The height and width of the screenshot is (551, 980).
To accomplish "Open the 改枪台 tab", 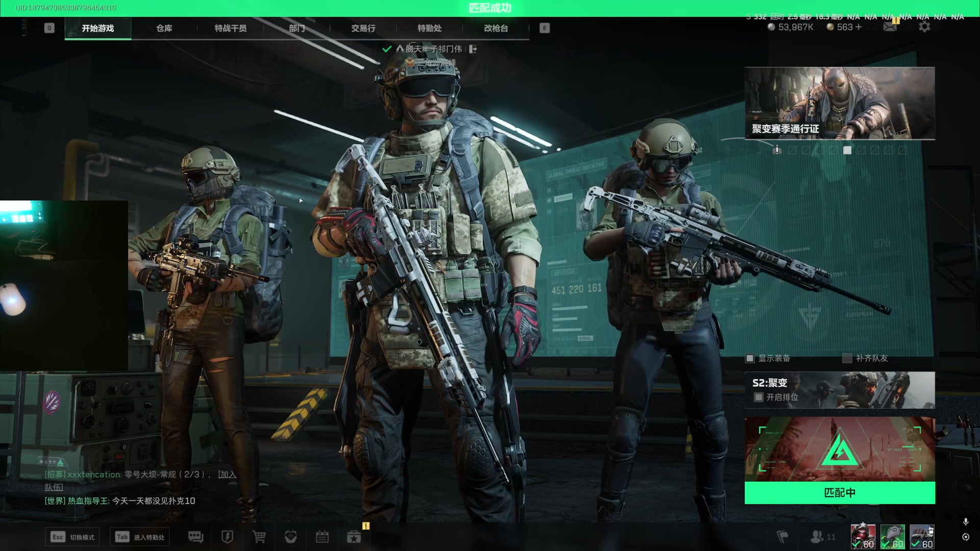I will tap(496, 28).
